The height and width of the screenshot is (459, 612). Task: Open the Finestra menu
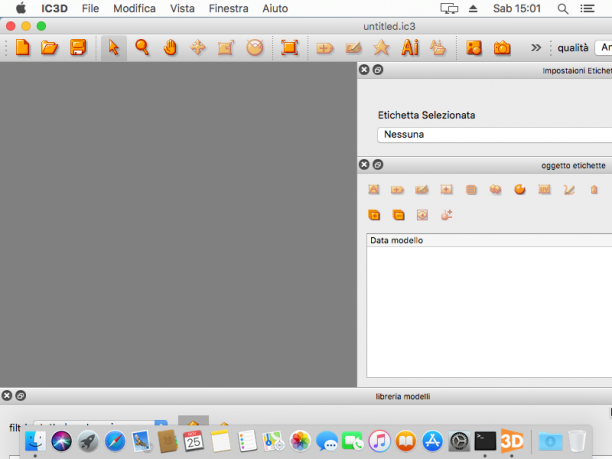tap(228, 8)
